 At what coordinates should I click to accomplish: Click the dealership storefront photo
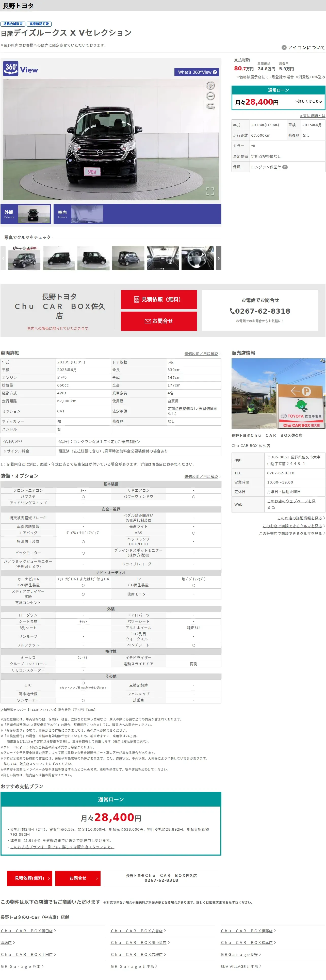point(279,393)
